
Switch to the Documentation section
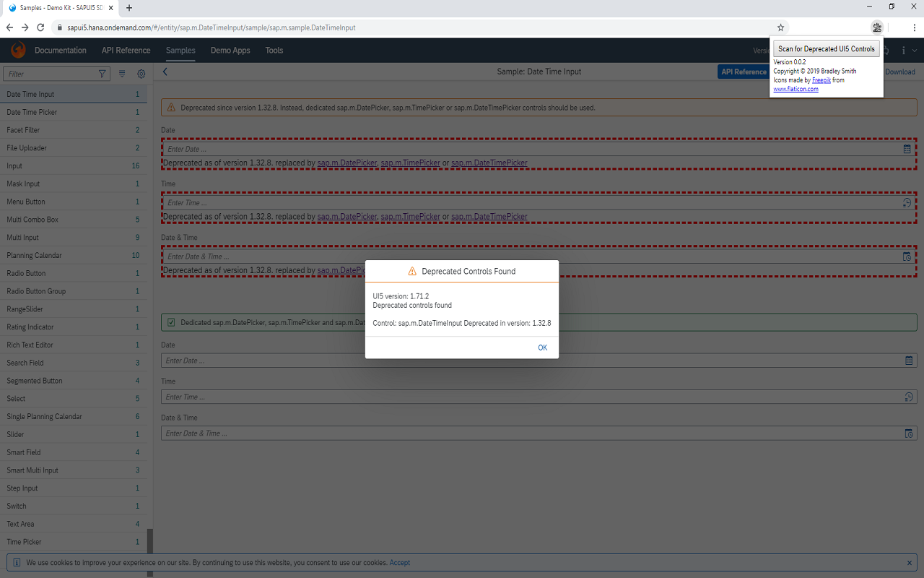tap(61, 51)
